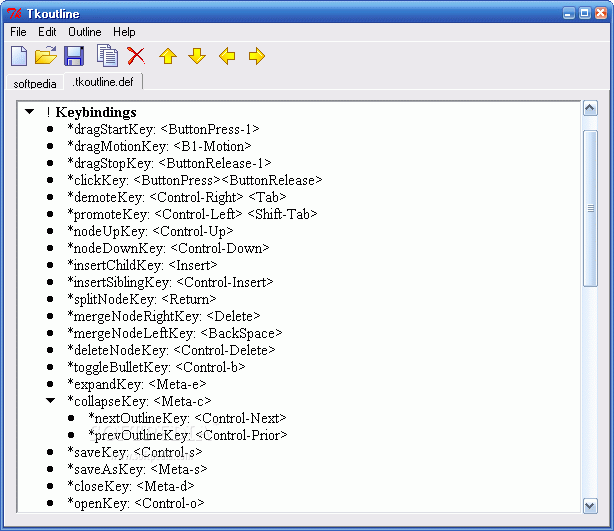The width and height of the screenshot is (614, 531).
Task: Move node down with yellow arrow
Action: (x=197, y=56)
